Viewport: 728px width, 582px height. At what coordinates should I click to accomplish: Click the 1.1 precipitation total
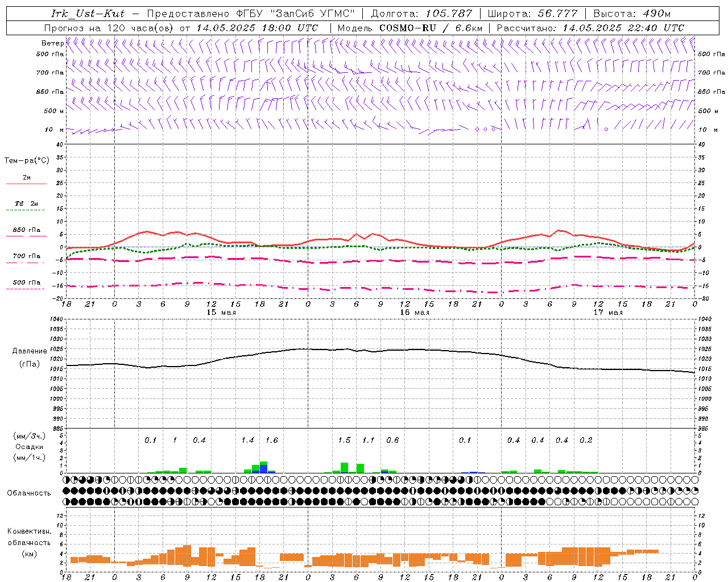pos(369,440)
